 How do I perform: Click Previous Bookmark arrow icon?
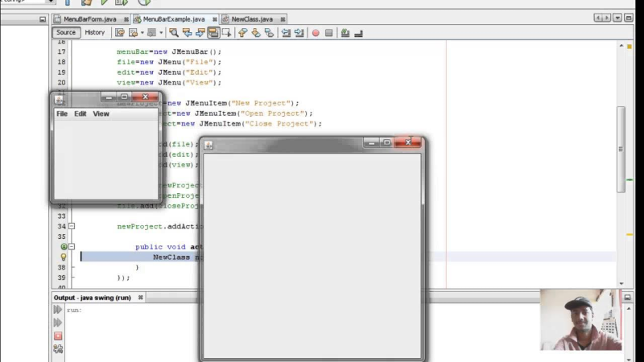coord(242,33)
